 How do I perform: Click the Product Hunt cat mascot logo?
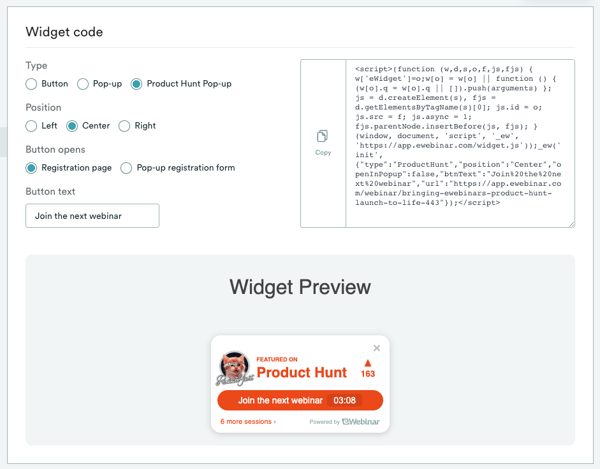click(235, 367)
